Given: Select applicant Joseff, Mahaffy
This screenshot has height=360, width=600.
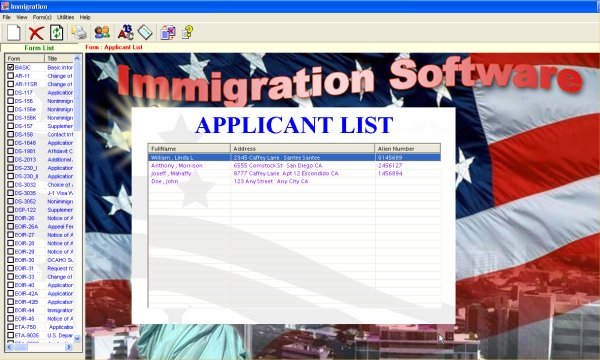Looking at the screenshot, I should click(171, 173).
